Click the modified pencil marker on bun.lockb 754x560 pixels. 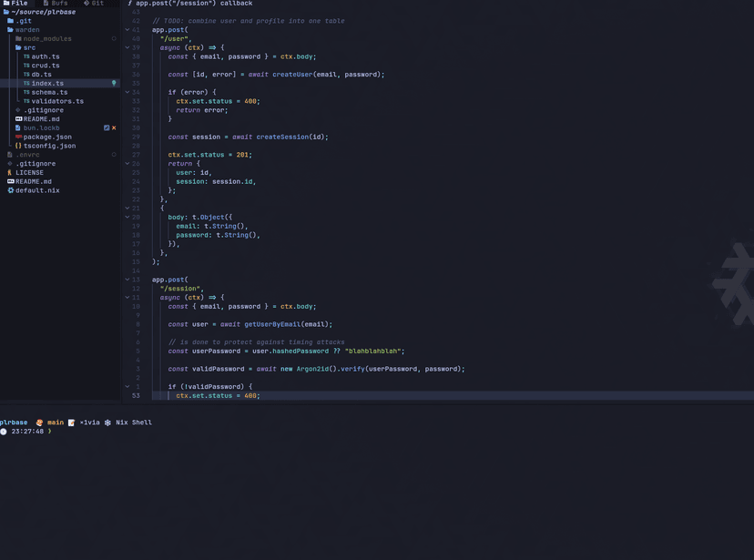107,127
